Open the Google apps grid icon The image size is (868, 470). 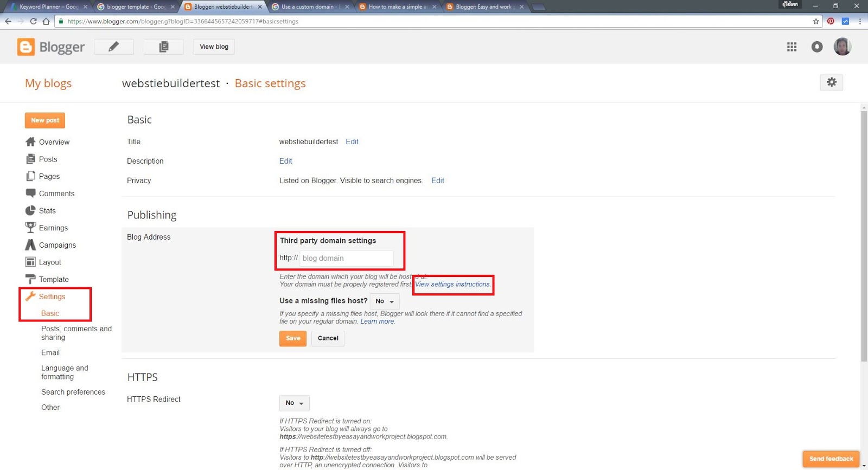(x=792, y=47)
